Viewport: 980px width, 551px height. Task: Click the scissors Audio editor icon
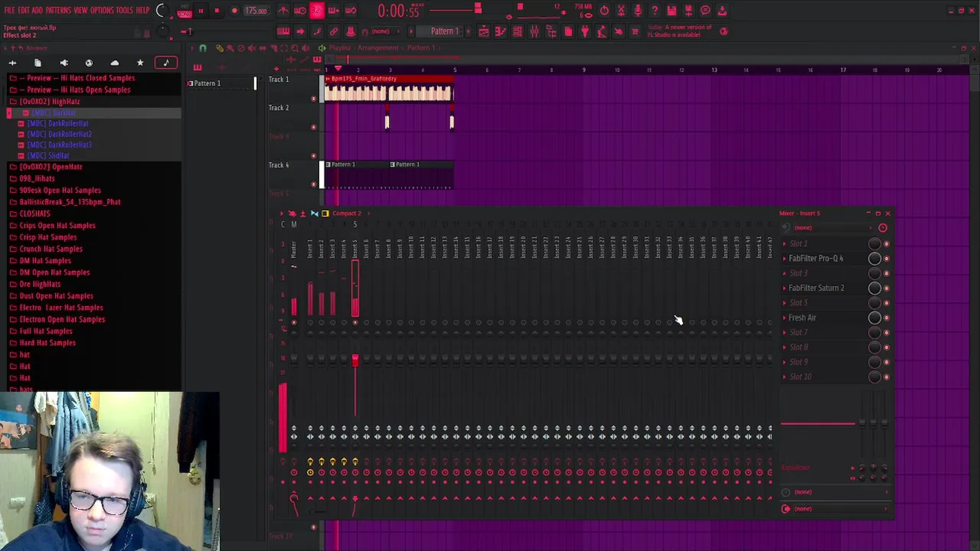(x=621, y=11)
